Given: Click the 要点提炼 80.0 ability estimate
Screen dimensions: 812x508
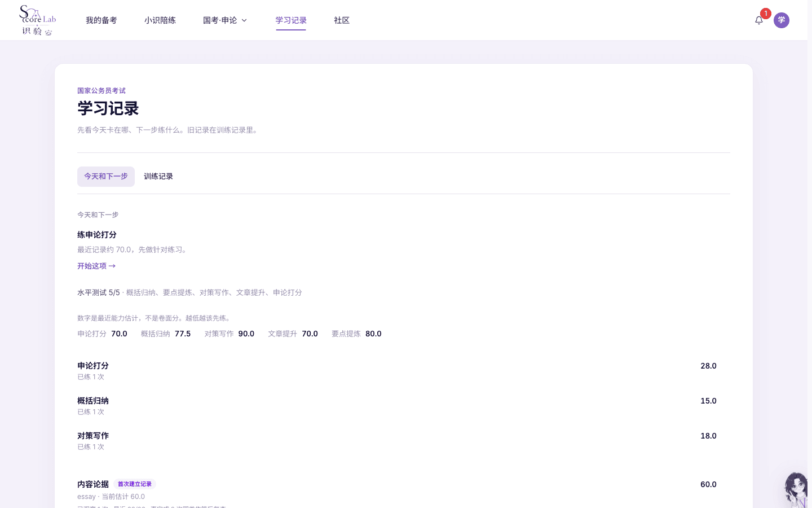Looking at the screenshot, I should (x=356, y=334).
